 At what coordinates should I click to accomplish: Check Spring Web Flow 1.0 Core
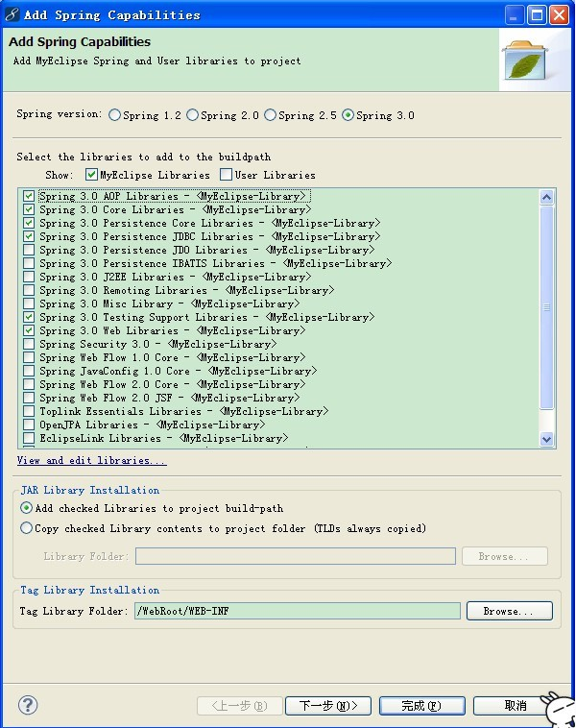pyautogui.click(x=29, y=358)
